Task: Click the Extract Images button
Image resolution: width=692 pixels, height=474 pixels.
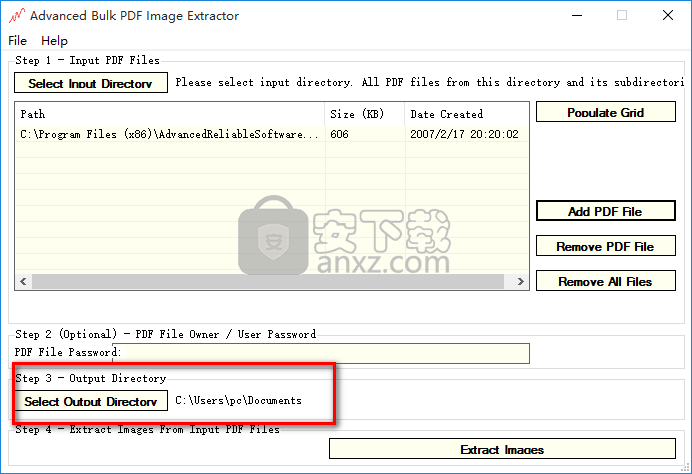Action: (x=502, y=449)
